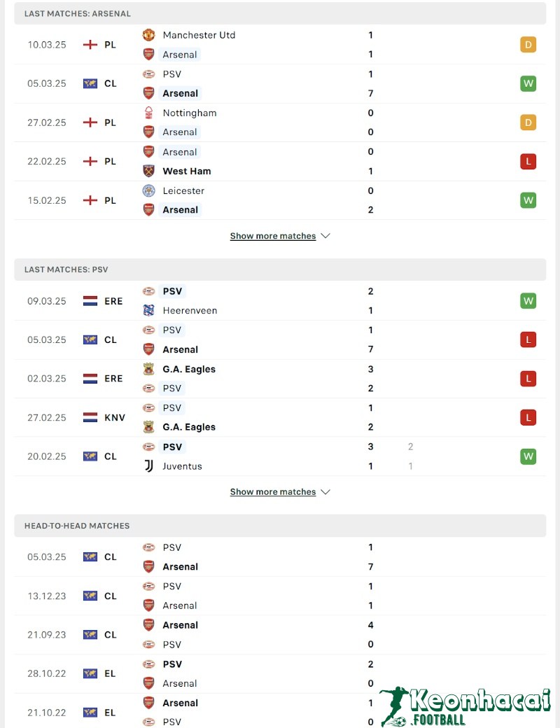
Task: Click the red L badge for Arsenal vs West Ham
Action: (528, 161)
